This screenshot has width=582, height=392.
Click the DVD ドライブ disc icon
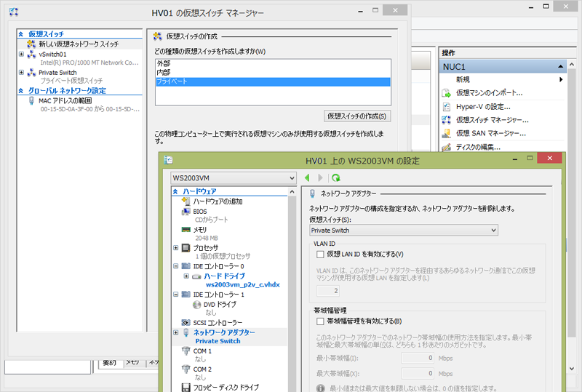196,305
